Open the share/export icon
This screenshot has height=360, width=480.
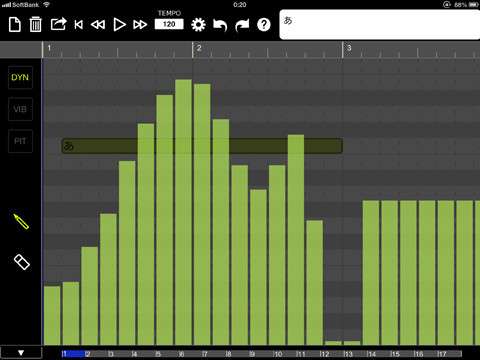tap(59, 24)
